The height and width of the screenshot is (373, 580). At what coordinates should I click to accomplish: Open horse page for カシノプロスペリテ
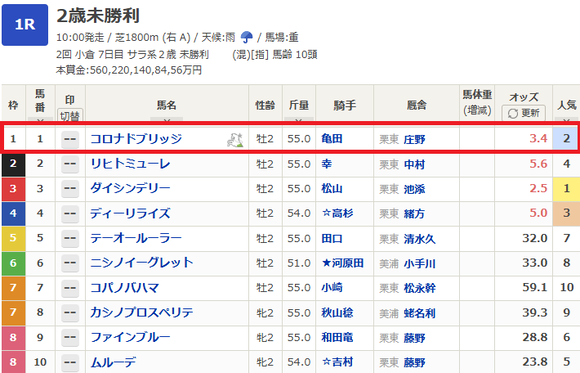[x=142, y=312]
